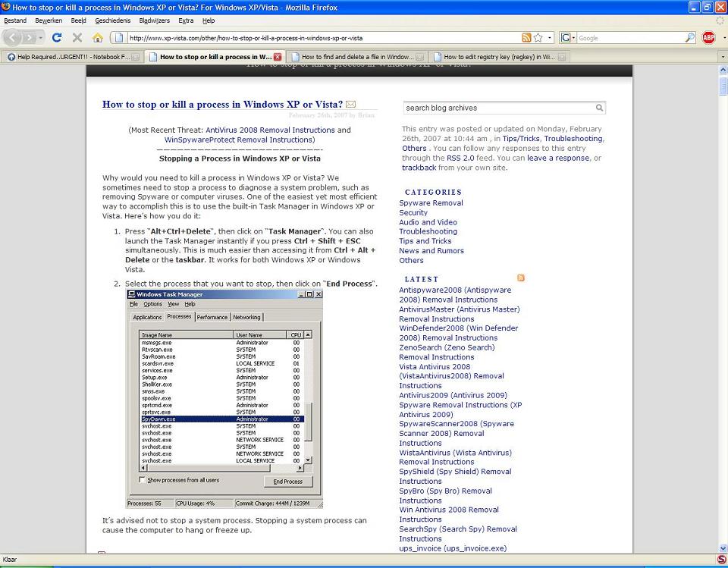The width and height of the screenshot is (728, 568).
Task: Open the Beeld menu
Action: (x=78, y=20)
